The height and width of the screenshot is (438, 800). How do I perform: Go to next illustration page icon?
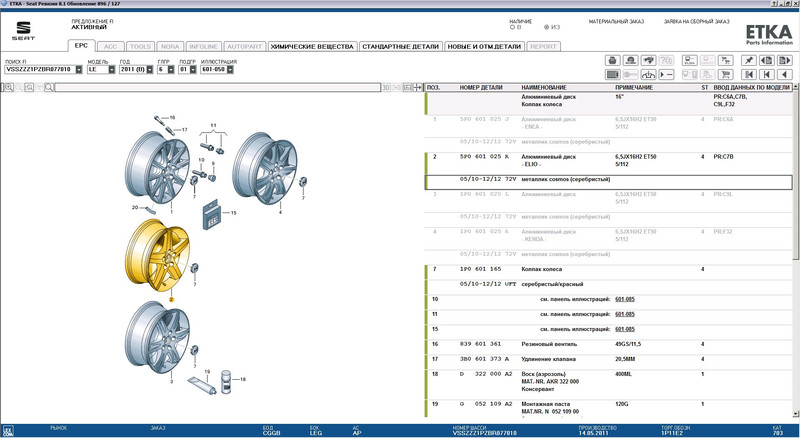[784, 60]
